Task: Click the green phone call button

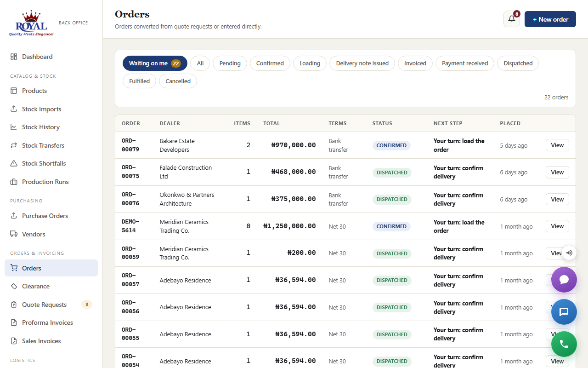Action: 564,344
